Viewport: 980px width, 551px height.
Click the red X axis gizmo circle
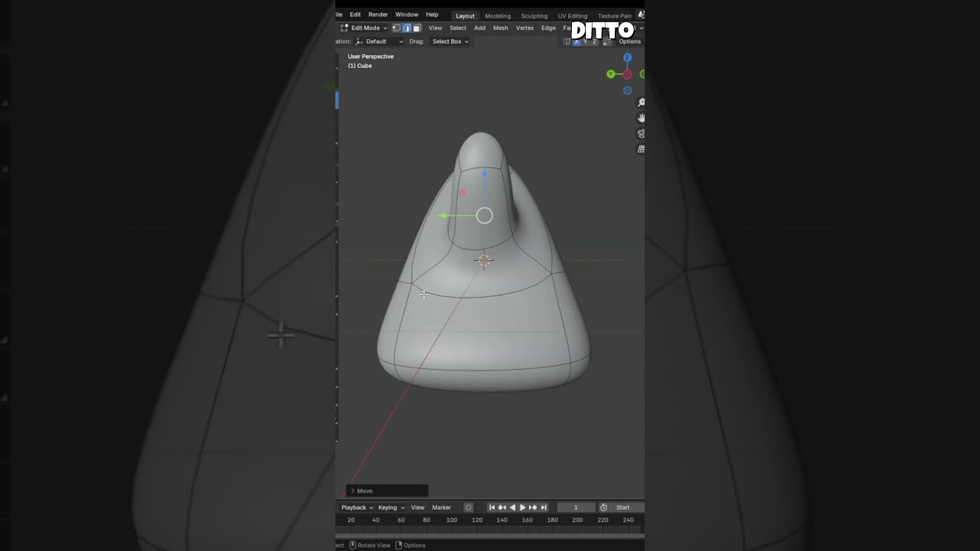(627, 74)
